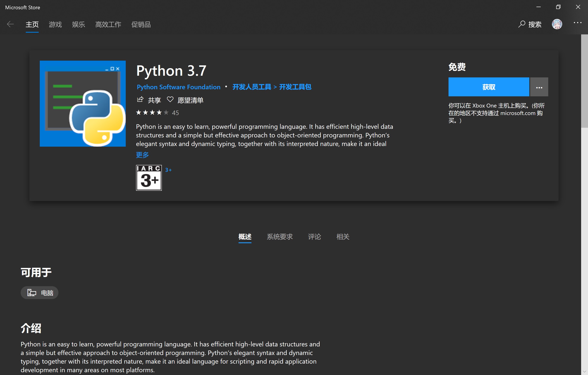Expand the description with 更多
The image size is (588, 375).
click(142, 155)
